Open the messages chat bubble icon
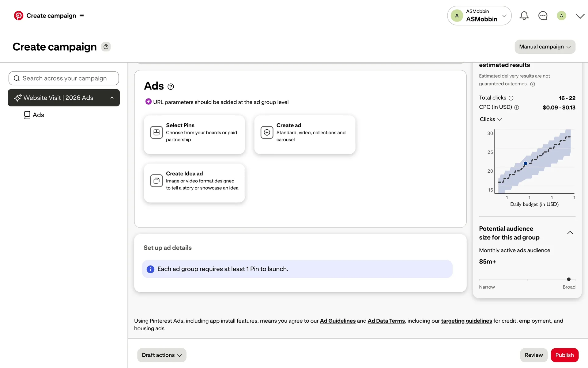588x368 pixels. tap(543, 16)
